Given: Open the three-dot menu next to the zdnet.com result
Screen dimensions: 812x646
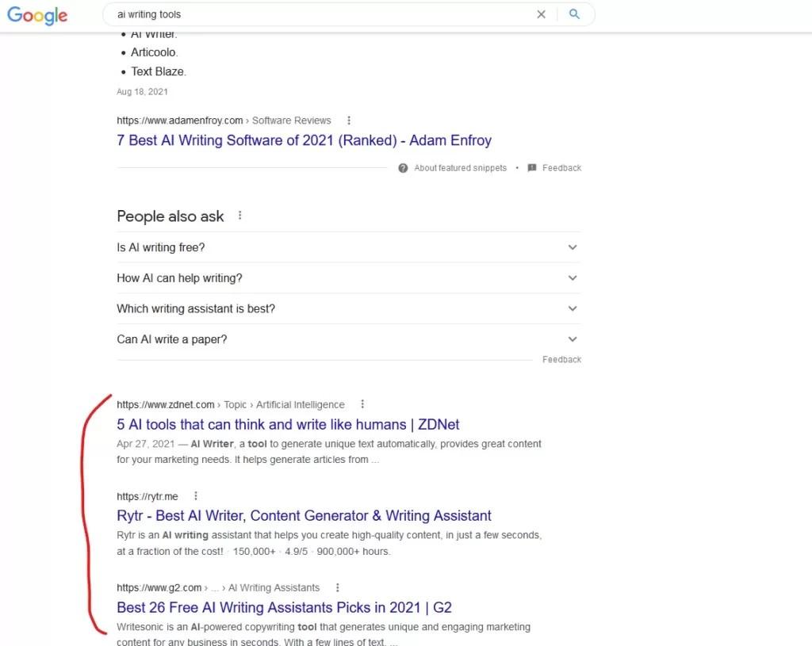Looking at the screenshot, I should click(x=362, y=403).
